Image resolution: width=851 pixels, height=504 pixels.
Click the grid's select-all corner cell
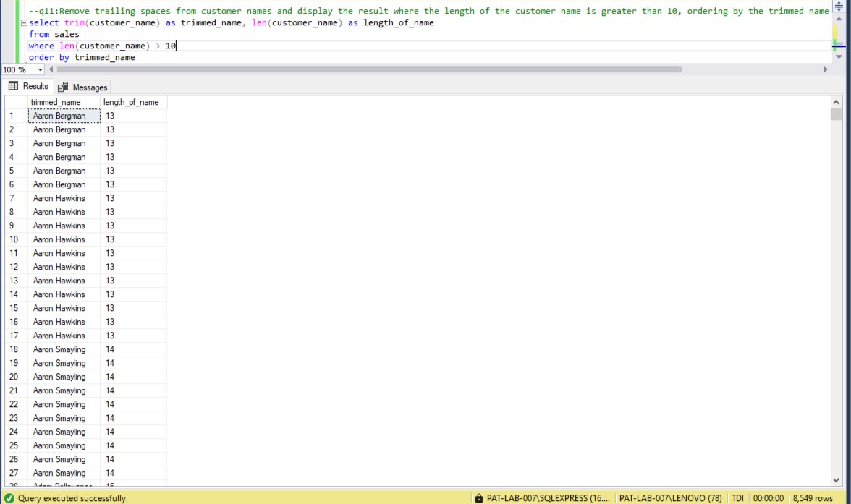point(16,102)
